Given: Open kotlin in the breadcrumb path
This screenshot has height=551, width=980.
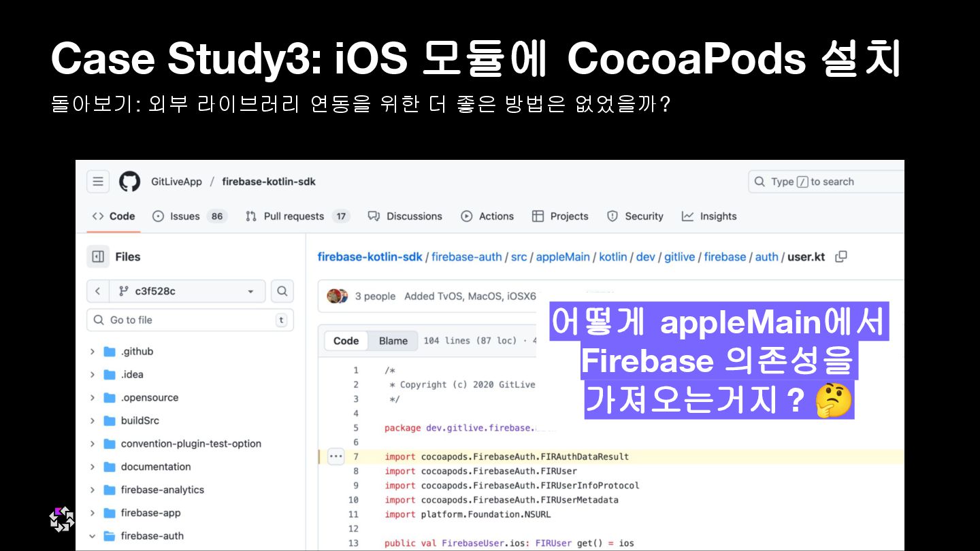Looking at the screenshot, I should pos(613,256).
